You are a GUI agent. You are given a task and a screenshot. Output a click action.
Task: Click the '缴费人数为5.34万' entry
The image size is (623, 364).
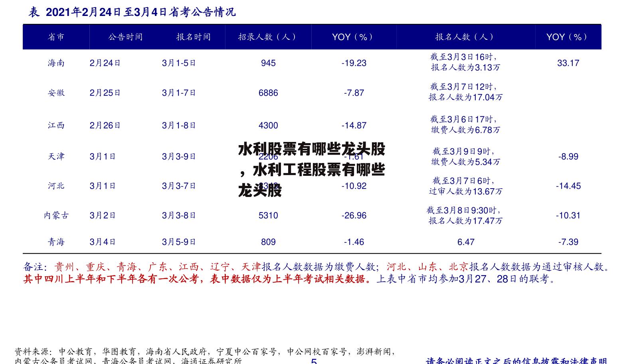click(465, 162)
